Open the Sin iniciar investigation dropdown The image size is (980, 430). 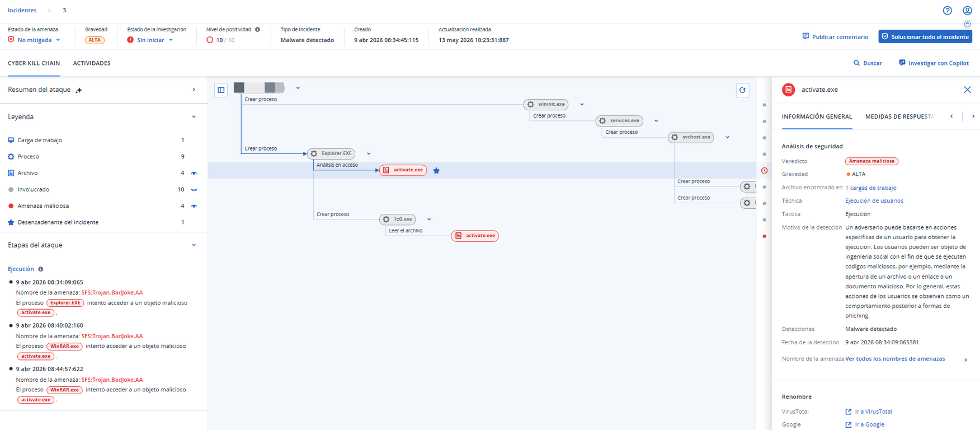(150, 40)
